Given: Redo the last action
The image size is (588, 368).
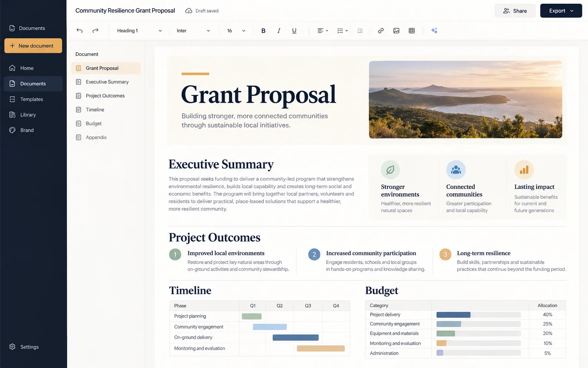Looking at the screenshot, I should pyautogui.click(x=95, y=31).
